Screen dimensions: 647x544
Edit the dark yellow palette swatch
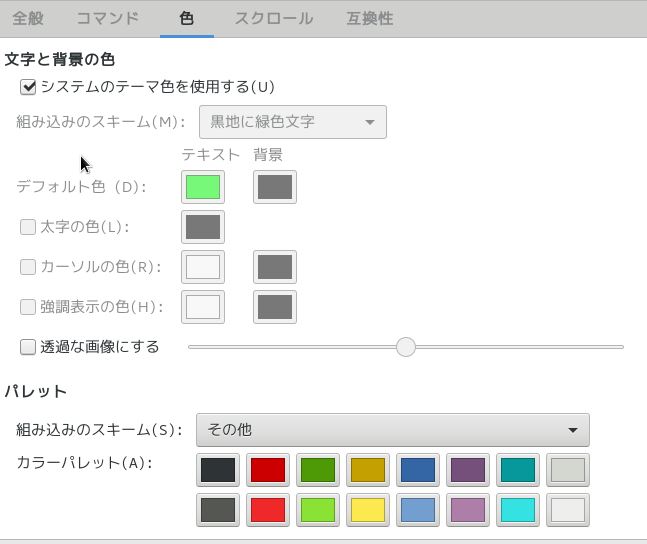368,470
